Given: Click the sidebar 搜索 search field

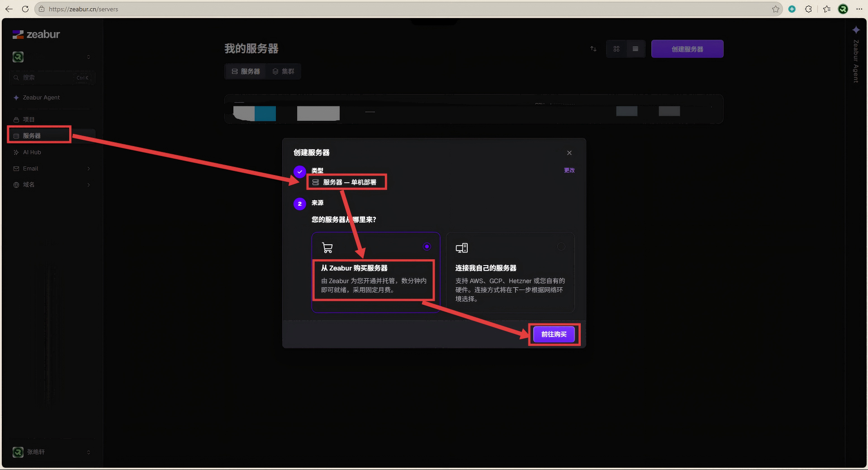Looking at the screenshot, I should (x=52, y=78).
